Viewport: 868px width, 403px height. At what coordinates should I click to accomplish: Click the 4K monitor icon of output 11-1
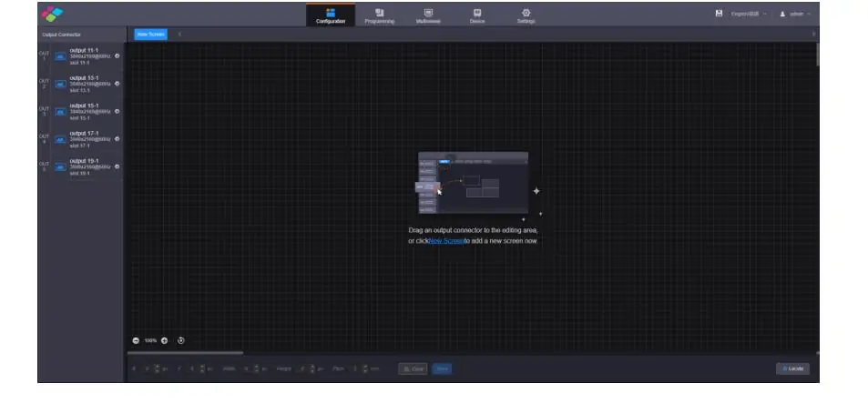[60, 56]
